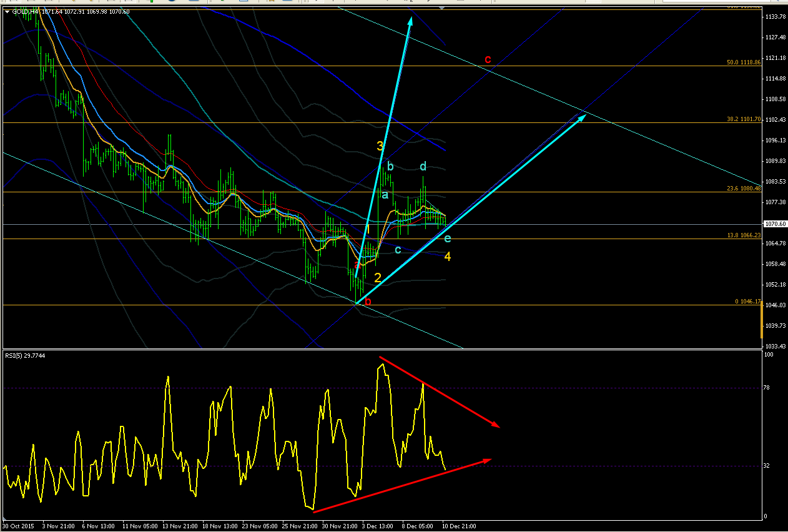Click the 1039.73 price scale value
The width and height of the screenshot is (788, 532).
coord(775,325)
